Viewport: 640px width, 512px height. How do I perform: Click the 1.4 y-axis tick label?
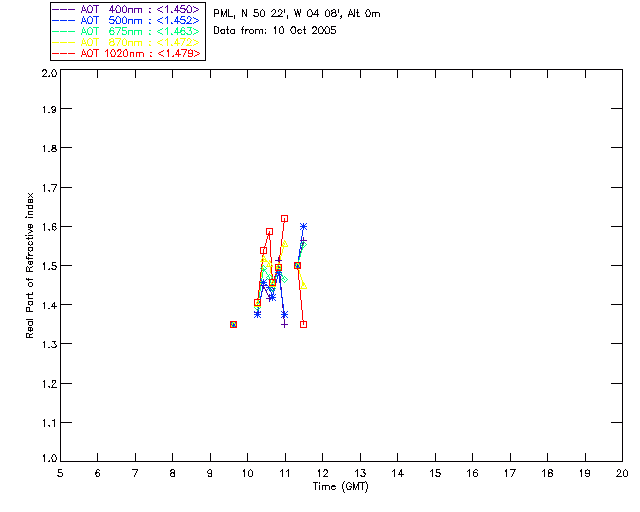click(49, 305)
